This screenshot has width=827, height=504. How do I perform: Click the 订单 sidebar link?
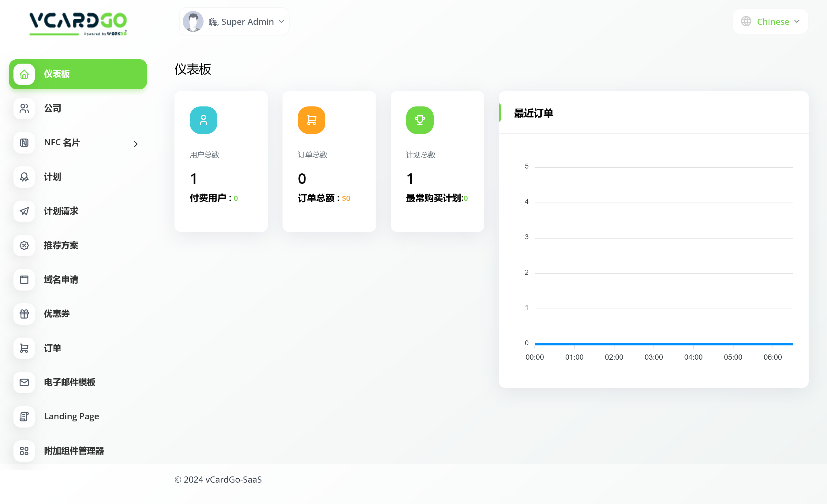(52, 348)
